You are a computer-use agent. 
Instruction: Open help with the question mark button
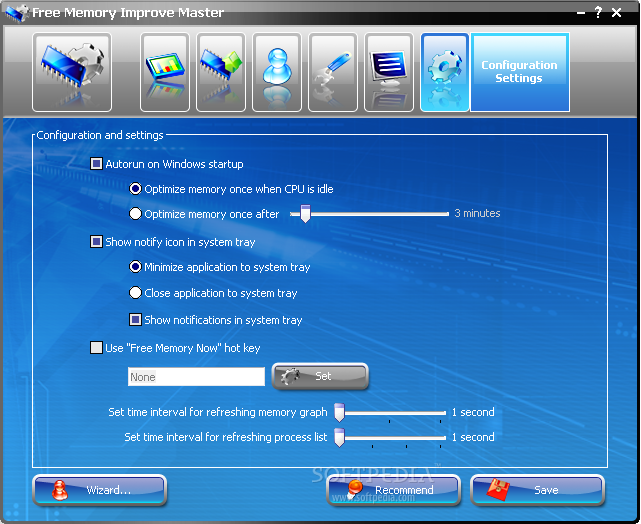(598, 12)
